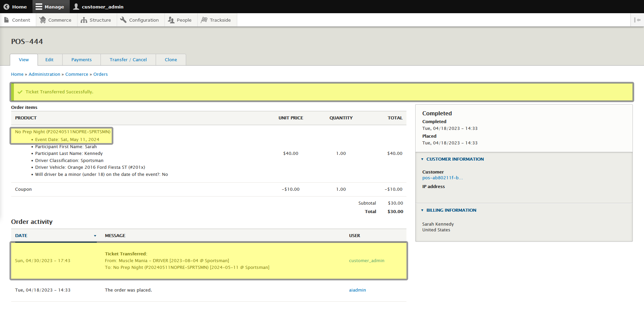Click the Subtotal $30.00 value

[396, 203]
